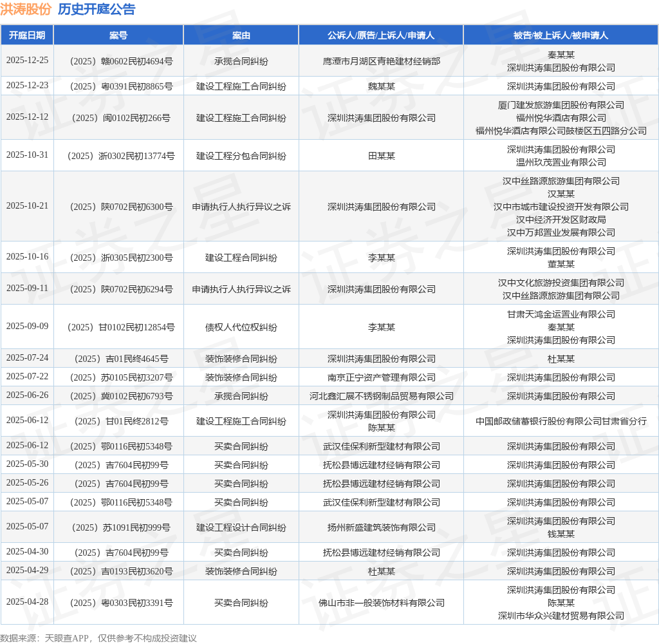
Task: Click the date 2025-09-11
Action: pos(27,288)
